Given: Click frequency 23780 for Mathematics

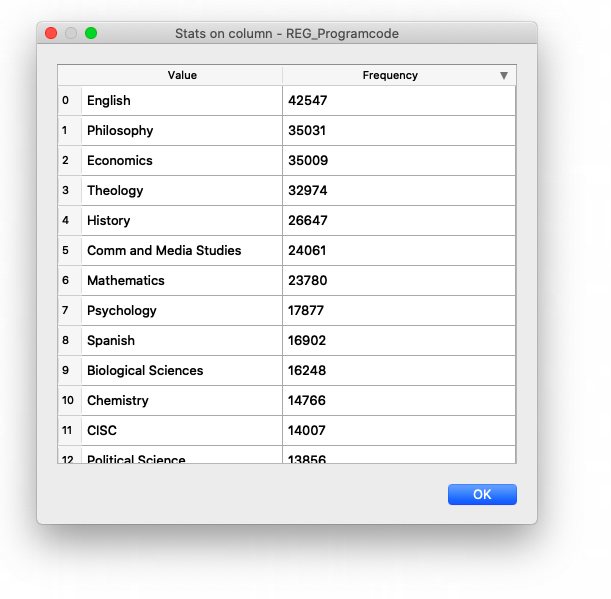Looking at the screenshot, I should [398, 280].
